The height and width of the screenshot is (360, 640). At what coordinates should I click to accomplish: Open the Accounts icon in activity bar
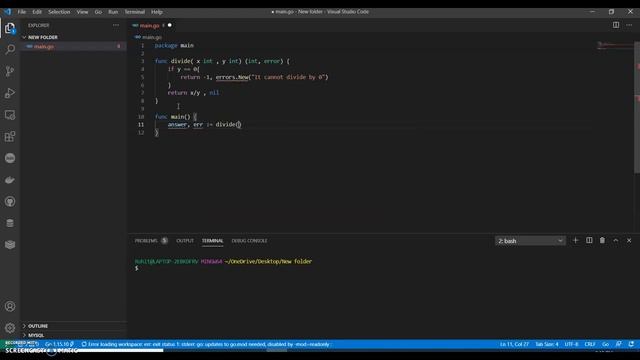tap(10, 306)
